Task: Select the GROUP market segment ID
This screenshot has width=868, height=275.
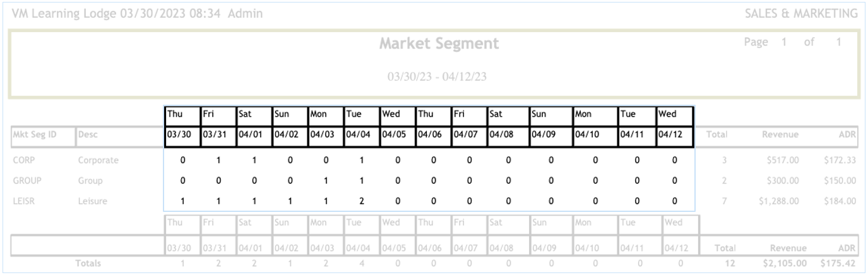Action: pos(26,180)
